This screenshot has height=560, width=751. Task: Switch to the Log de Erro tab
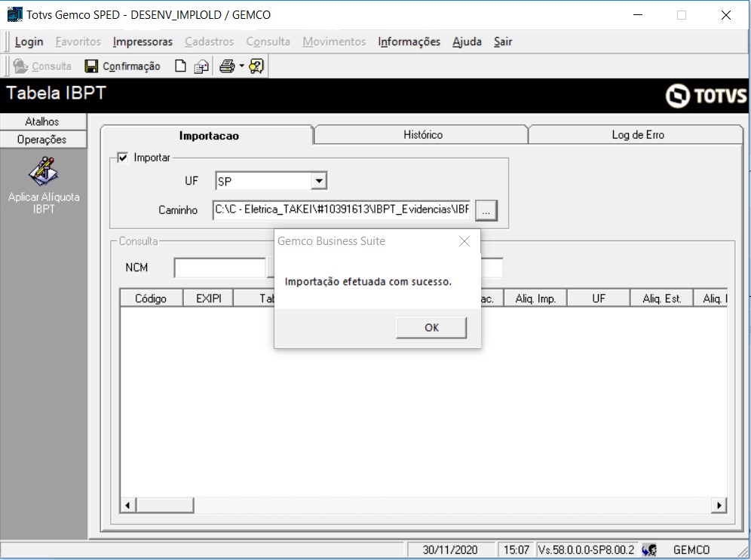tap(637, 134)
